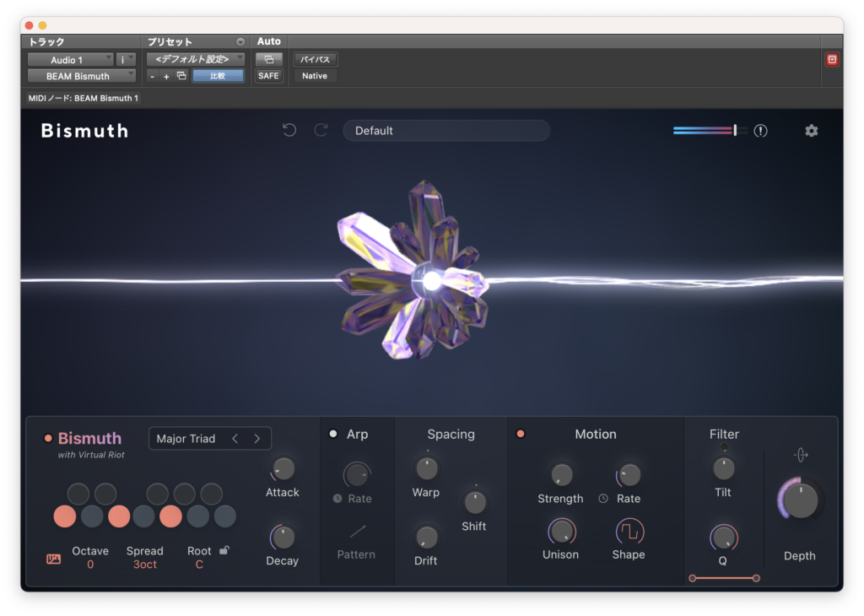Click the red target button in header

point(832,60)
